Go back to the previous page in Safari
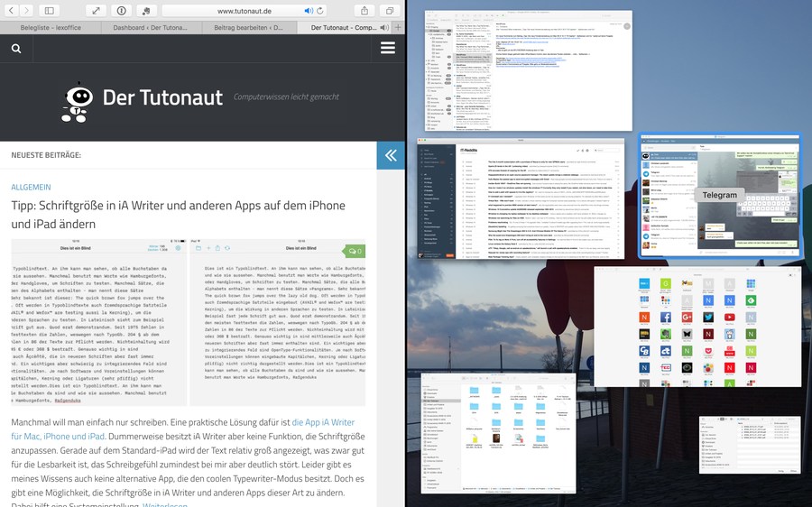812x507 pixels. coord(11,10)
